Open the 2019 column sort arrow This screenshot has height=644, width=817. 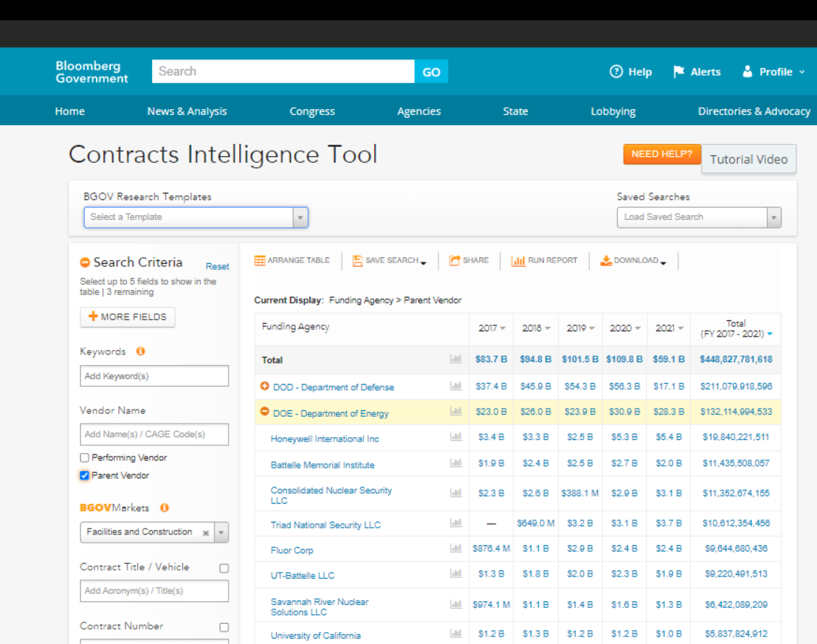[x=592, y=328]
